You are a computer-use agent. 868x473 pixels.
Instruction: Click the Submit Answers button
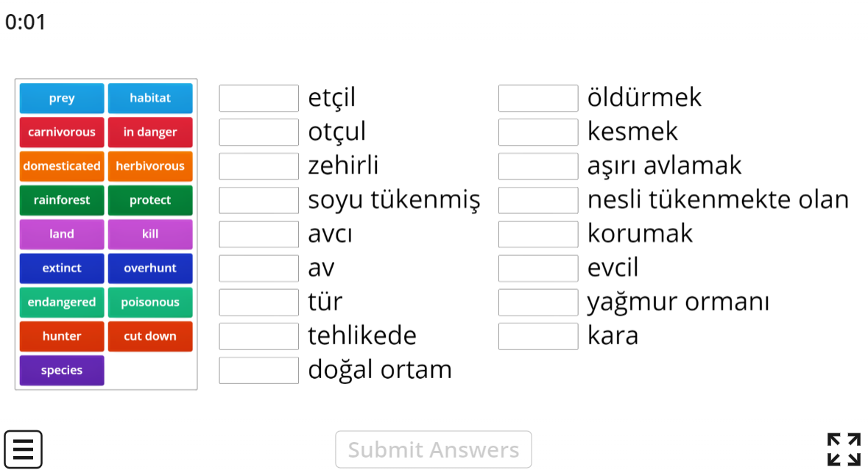(x=433, y=449)
